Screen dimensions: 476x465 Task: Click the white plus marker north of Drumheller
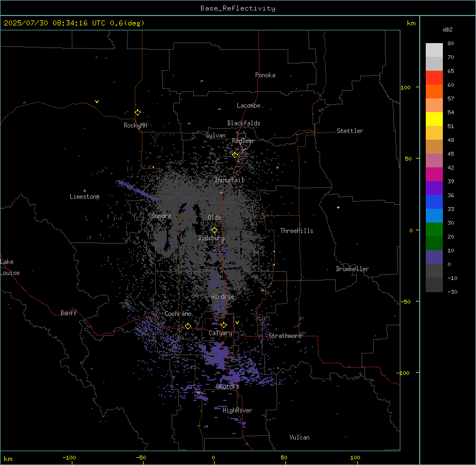(338, 207)
